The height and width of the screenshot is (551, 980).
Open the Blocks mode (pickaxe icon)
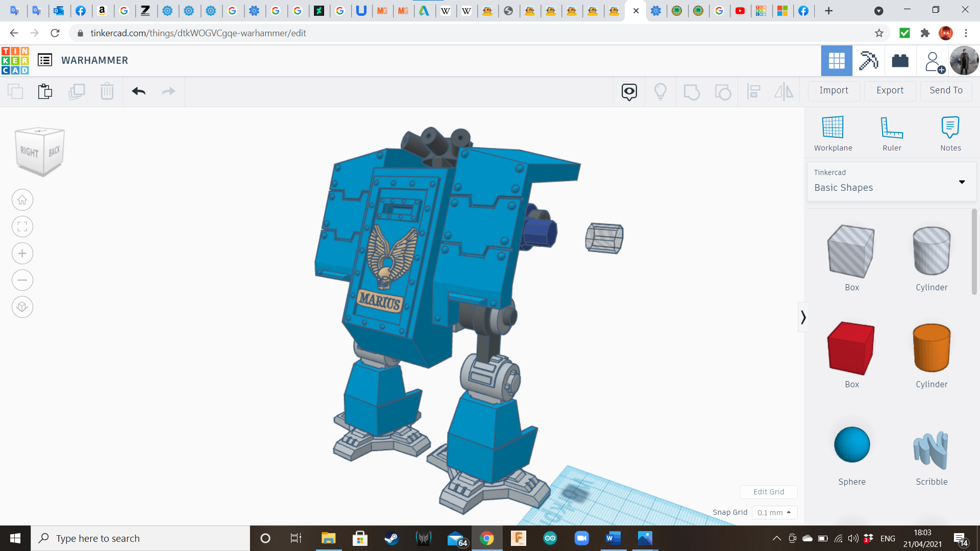pyautogui.click(x=868, y=61)
